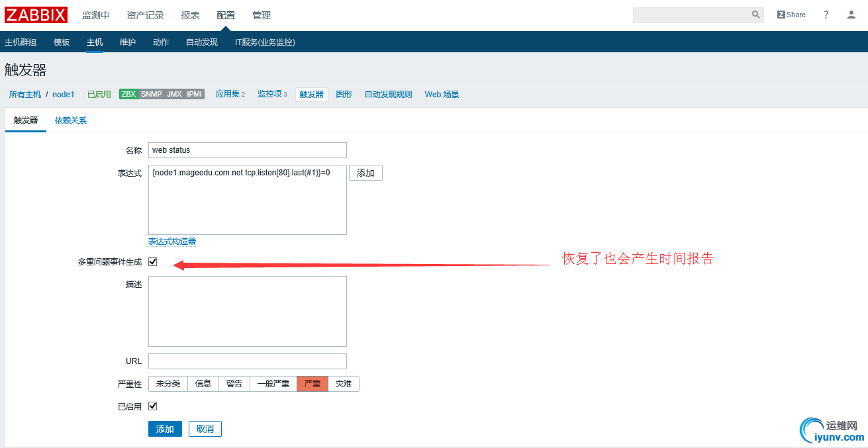The width and height of the screenshot is (868, 448).
Task: Disable the 已启用 checkbox
Action: tap(152, 406)
